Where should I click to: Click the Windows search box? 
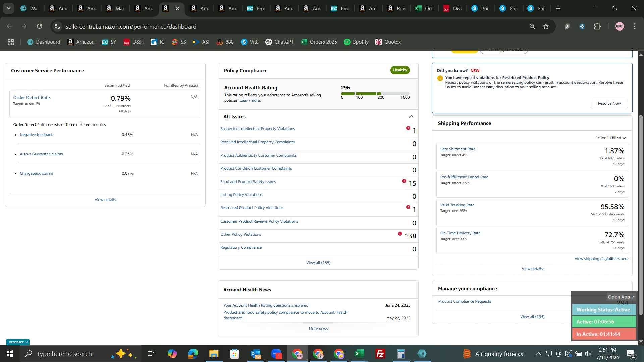(80, 354)
